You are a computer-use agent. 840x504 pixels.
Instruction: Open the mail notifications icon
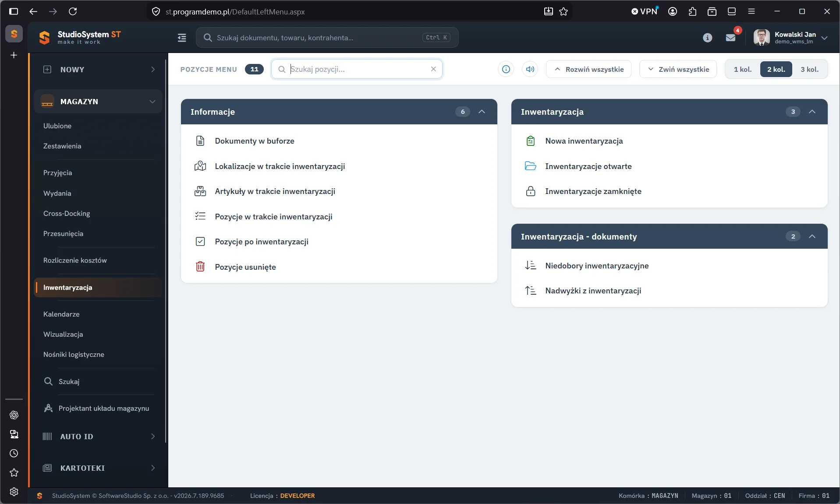point(730,38)
